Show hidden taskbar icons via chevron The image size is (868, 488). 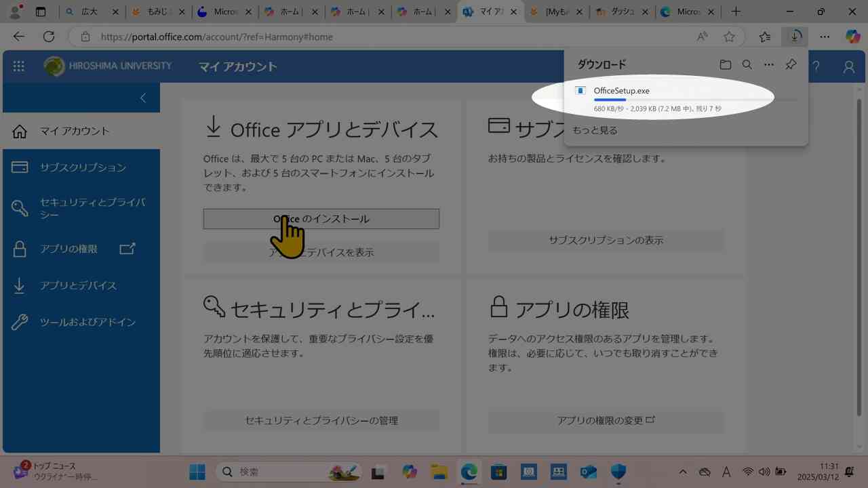(x=683, y=472)
